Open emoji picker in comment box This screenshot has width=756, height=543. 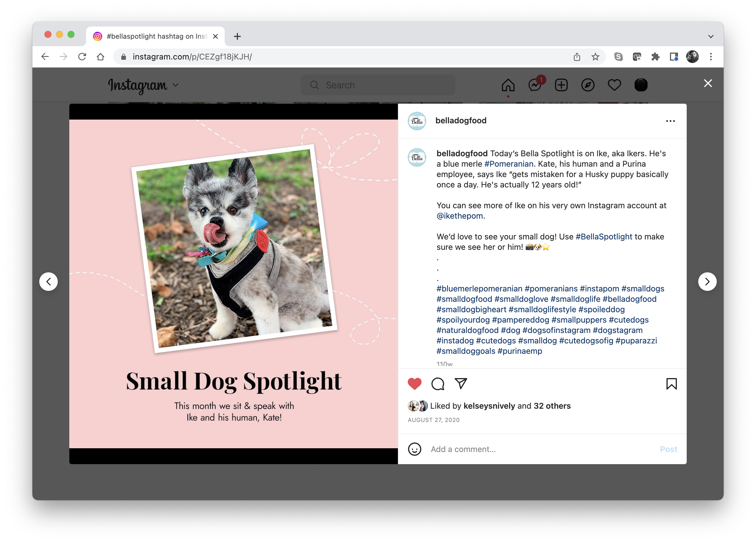(x=414, y=449)
